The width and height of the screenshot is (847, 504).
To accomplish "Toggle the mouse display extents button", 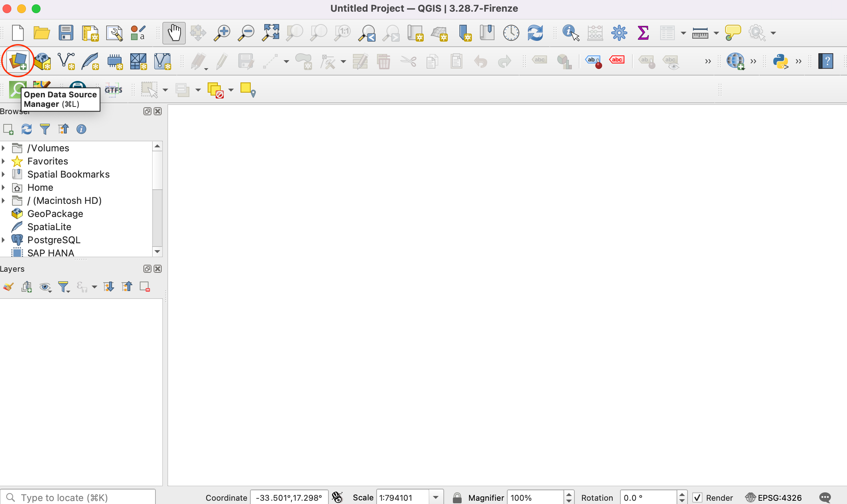I will pos(337,497).
